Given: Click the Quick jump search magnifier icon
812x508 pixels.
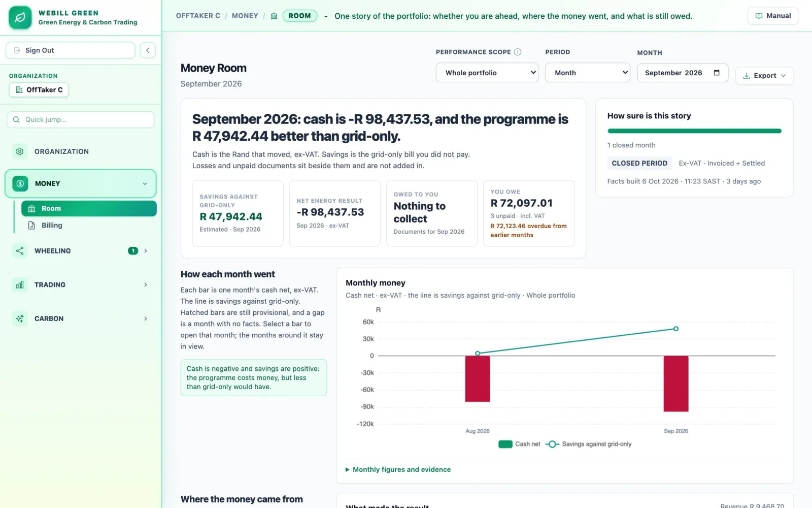Looking at the screenshot, I should (16, 119).
